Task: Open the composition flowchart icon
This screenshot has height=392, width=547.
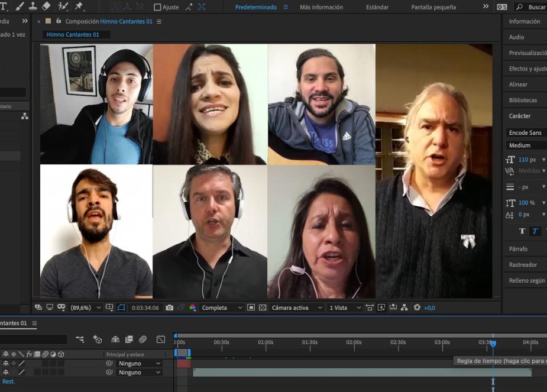Action: pos(404,307)
